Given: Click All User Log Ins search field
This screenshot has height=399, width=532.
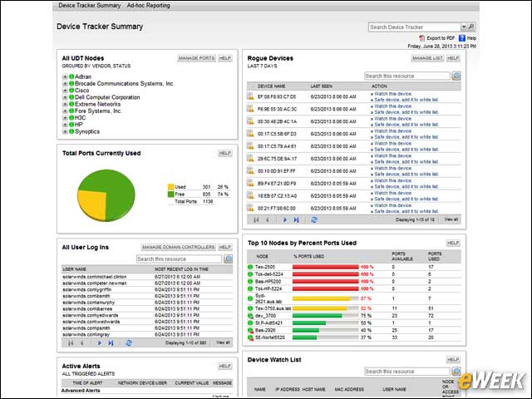Looking at the screenshot, I should [x=179, y=259].
